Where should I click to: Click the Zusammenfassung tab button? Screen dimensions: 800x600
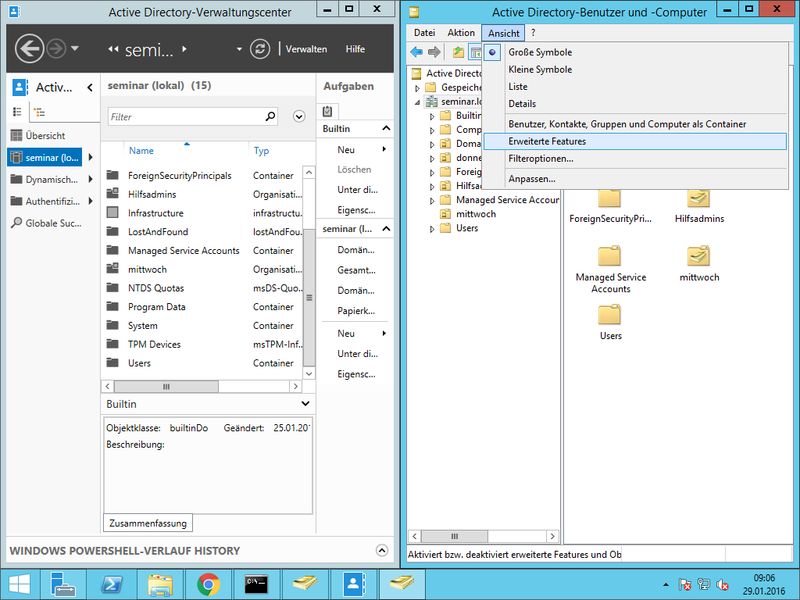147,523
